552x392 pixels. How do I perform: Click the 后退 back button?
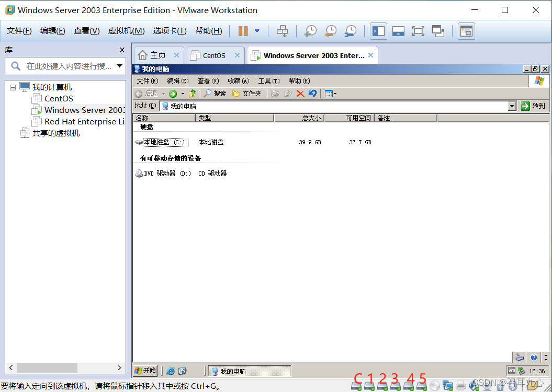coord(147,94)
